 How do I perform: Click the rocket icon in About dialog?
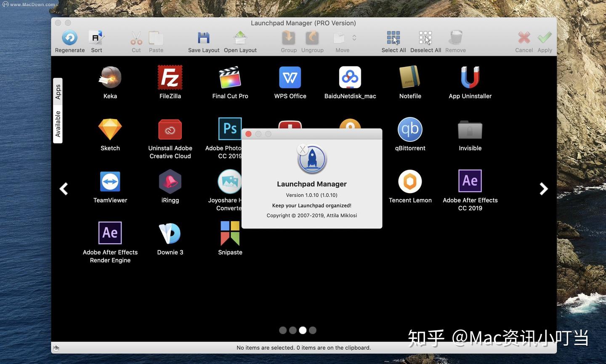click(x=312, y=159)
